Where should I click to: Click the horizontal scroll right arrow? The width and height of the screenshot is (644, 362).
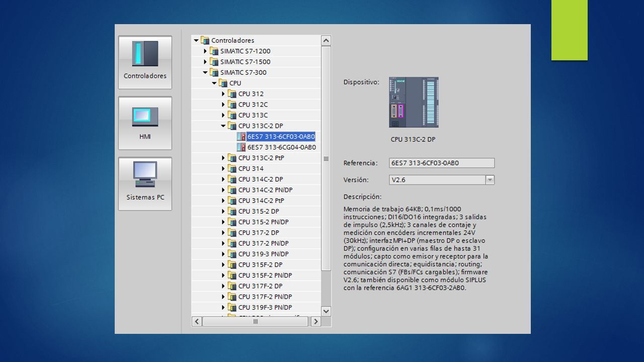pos(316,321)
